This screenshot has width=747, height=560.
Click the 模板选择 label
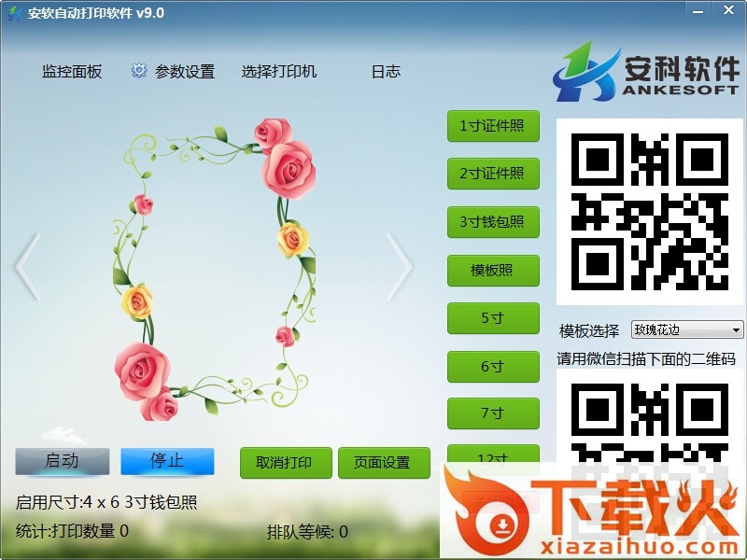(589, 330)
